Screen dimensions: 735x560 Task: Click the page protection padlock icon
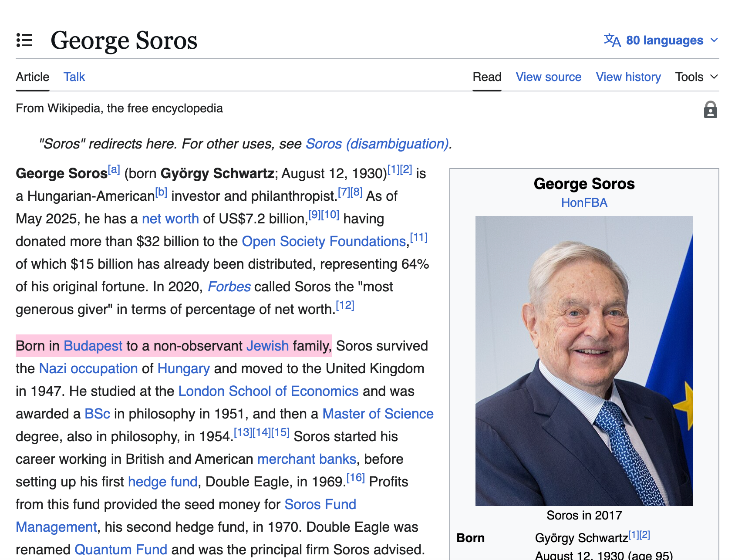point(710,110)
